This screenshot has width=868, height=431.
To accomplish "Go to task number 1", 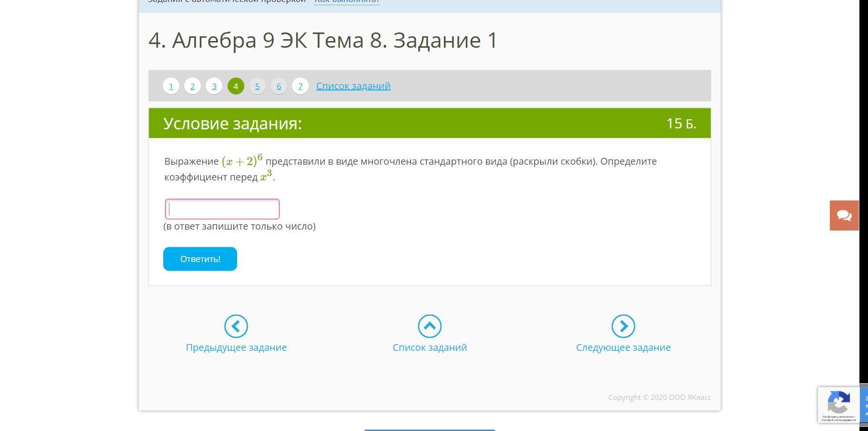I will click(171, 86).
